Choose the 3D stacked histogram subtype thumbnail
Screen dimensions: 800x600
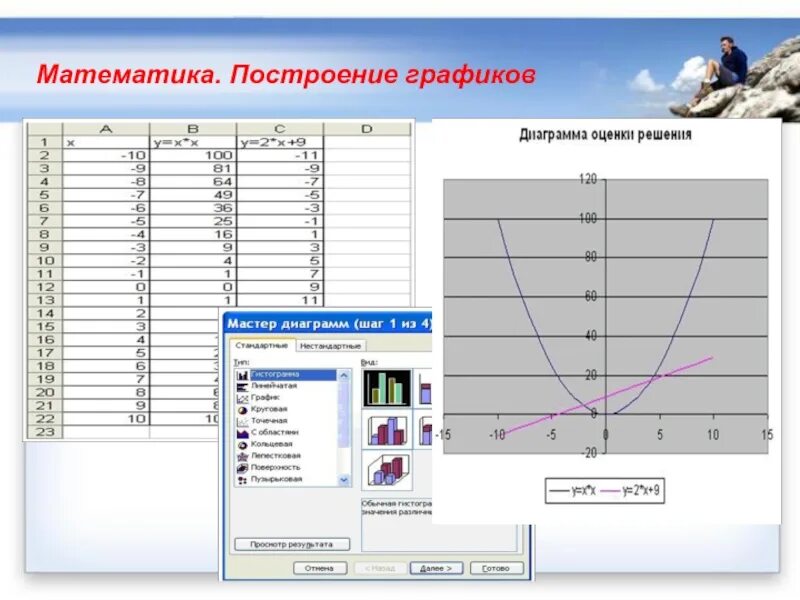pos(423,430)
